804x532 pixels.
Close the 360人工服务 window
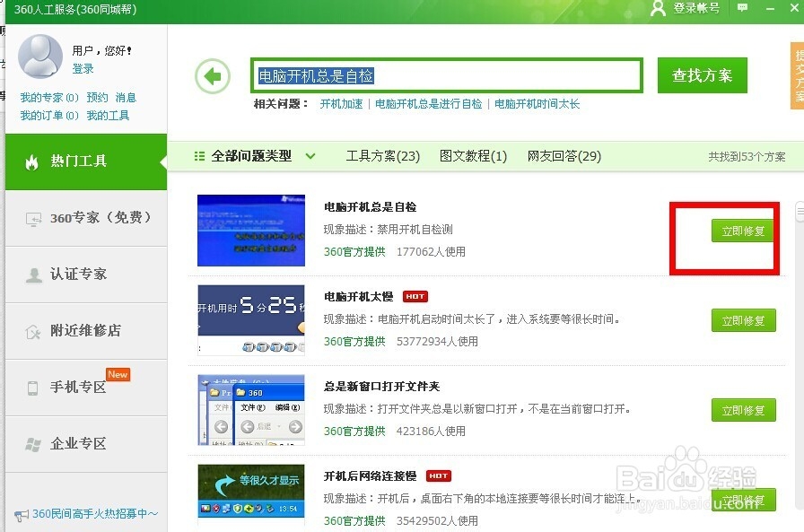794,8
